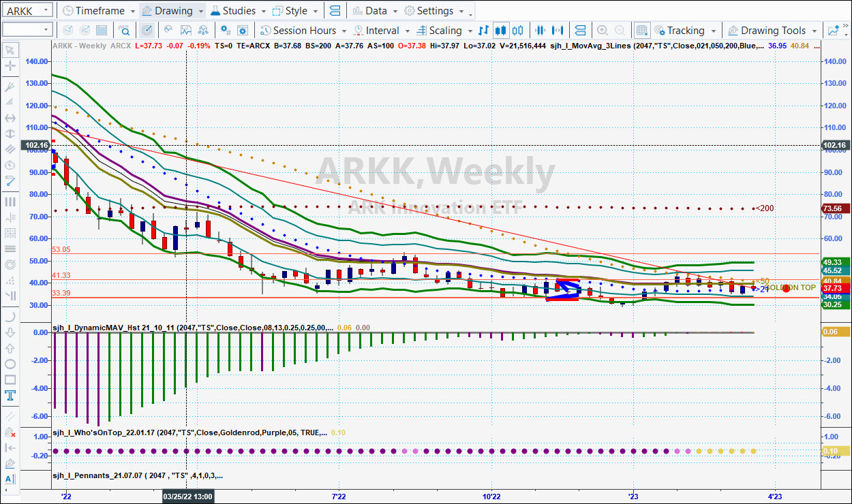Select the text drawing tool
Screen dimensions: 852x504
(10, 395)
